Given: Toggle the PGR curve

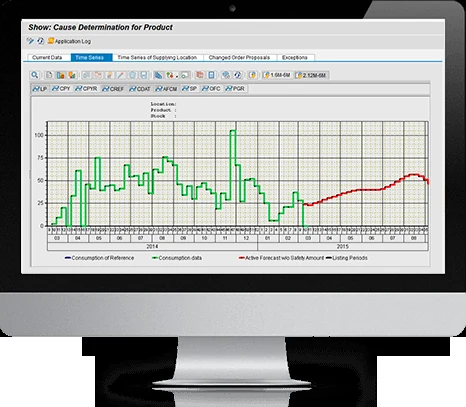Looking at the screenshot, I should pos(235,89).
